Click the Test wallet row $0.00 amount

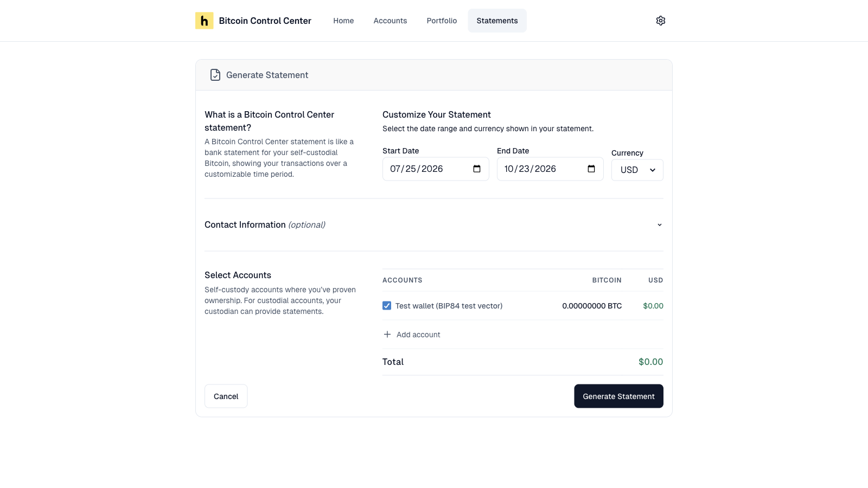pyautogui.click(x=653, y=306)
